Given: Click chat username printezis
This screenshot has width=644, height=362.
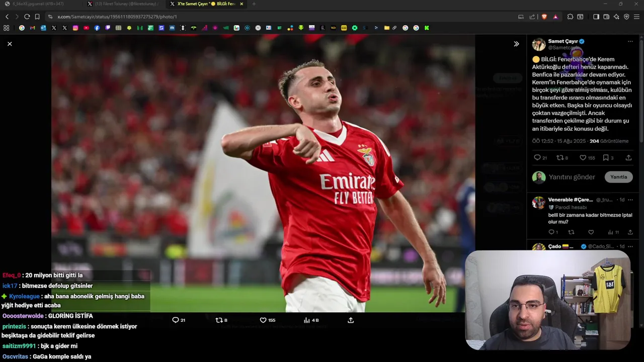Looking at the screenshot, I should coord(14,326).
